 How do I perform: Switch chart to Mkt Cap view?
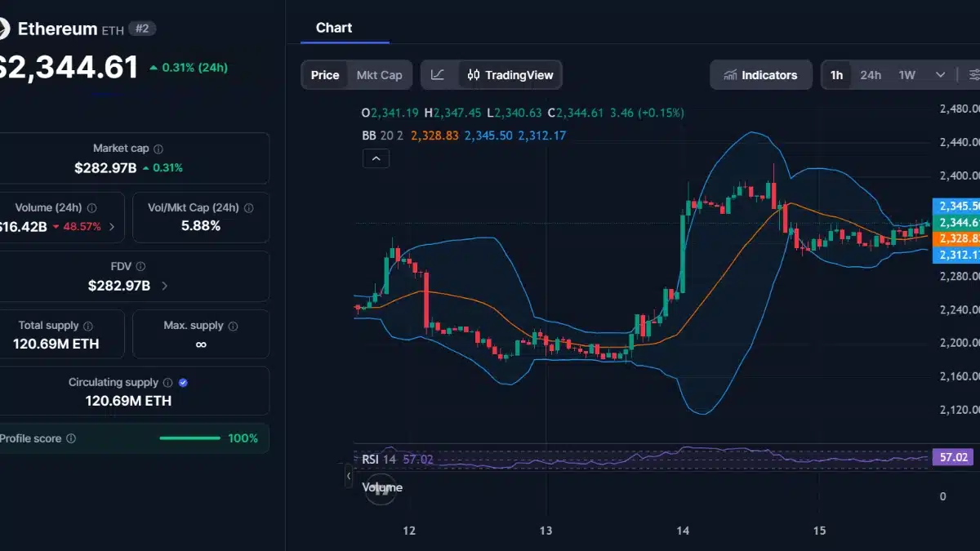tap(379, 74)
